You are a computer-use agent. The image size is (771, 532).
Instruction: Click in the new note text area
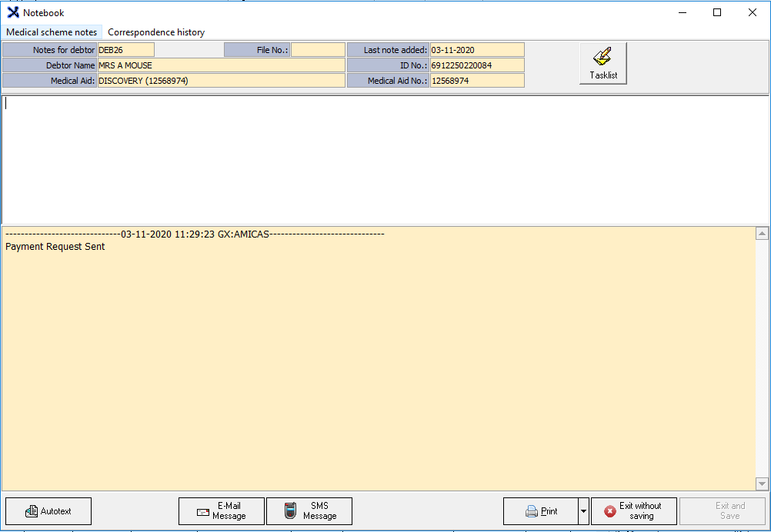click(x=385, y=160)
